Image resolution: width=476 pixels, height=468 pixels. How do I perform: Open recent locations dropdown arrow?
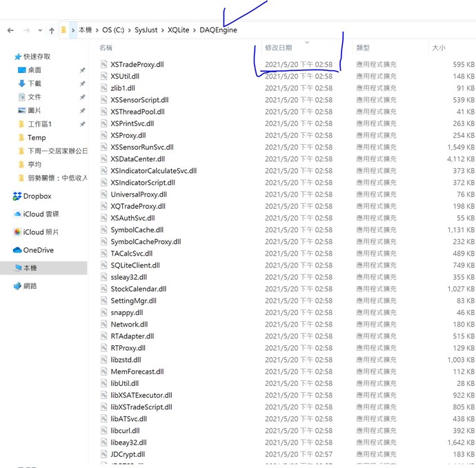click(40, 30)
